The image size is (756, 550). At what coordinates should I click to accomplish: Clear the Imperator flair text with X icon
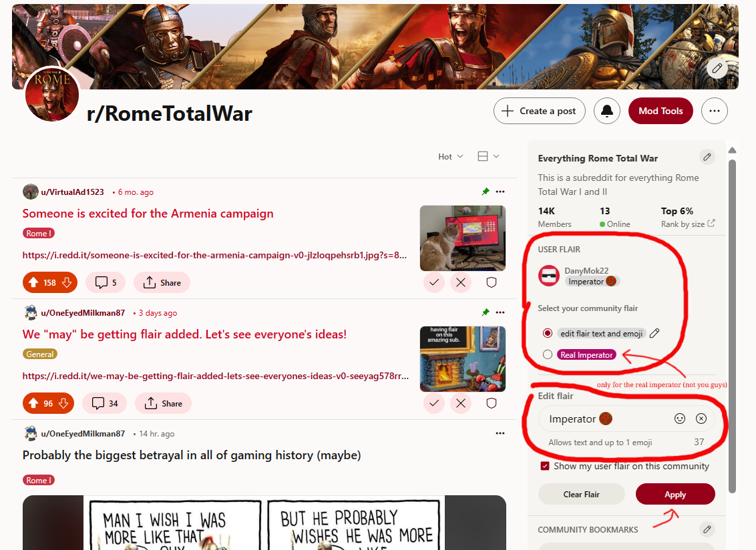pyautogui.click(x=701, y=419)
